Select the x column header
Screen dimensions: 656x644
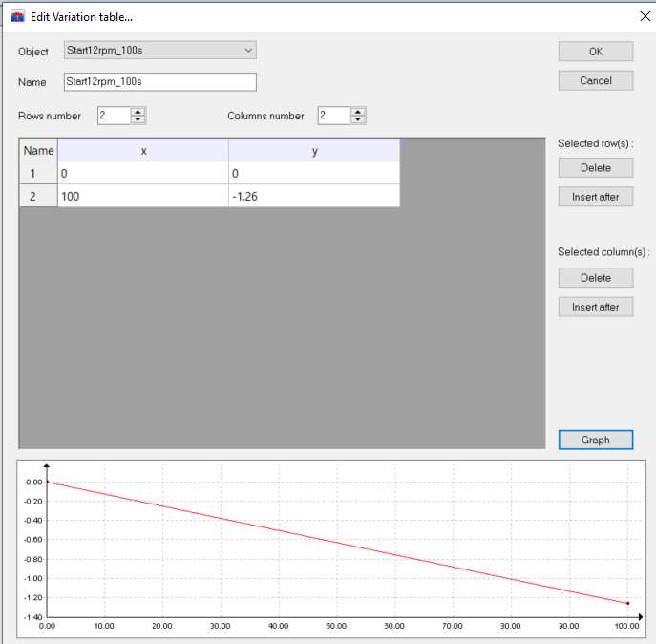point(143,150)
